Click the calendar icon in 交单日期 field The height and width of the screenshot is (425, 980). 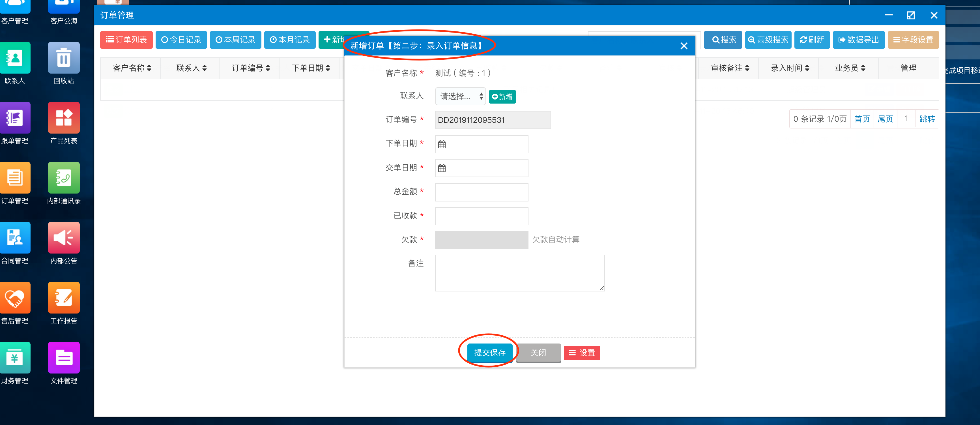coord(442,168)
